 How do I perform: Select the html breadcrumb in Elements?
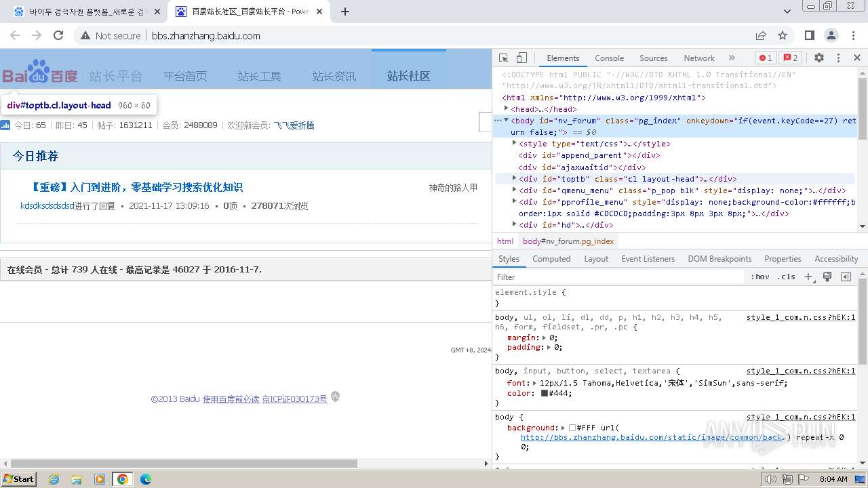point(505,241)
